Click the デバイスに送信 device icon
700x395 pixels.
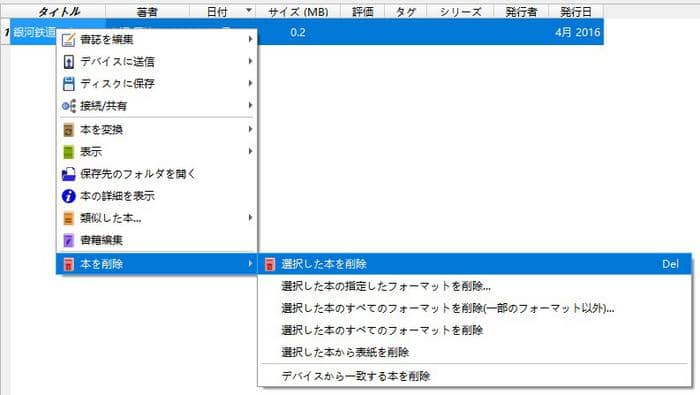point(68,62)
